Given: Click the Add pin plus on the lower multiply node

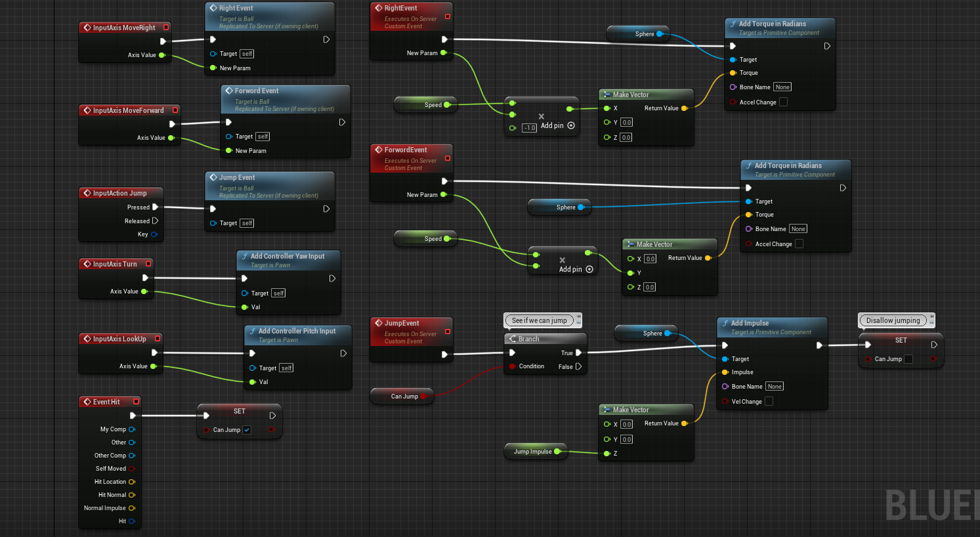Looking at the screenshot, I should click(589, 269).
